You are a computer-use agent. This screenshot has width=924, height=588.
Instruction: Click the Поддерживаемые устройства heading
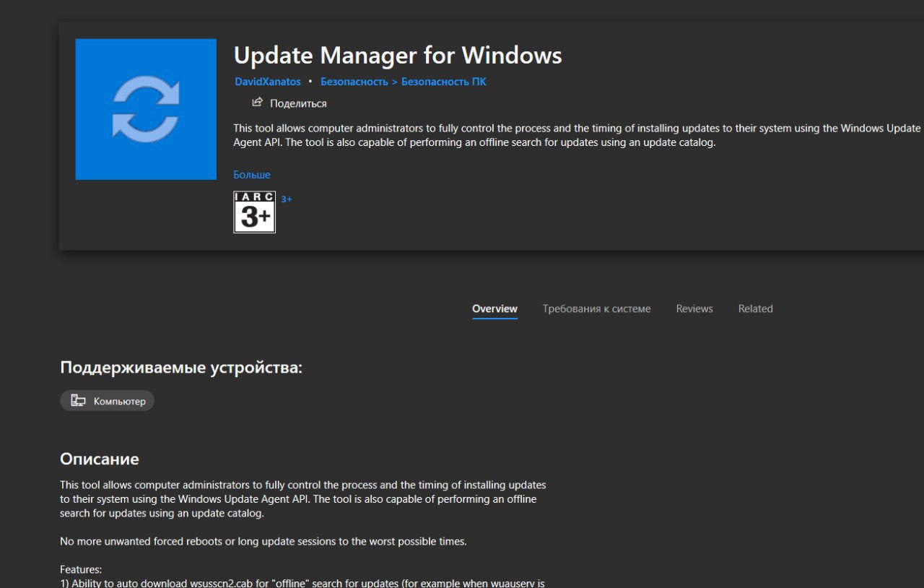(181, 368)
